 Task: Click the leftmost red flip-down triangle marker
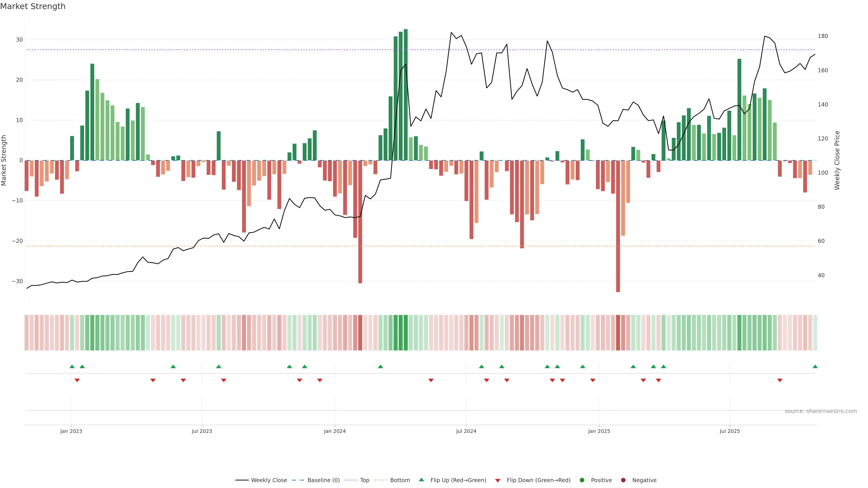pyautogui.click(x=77, y=380)
